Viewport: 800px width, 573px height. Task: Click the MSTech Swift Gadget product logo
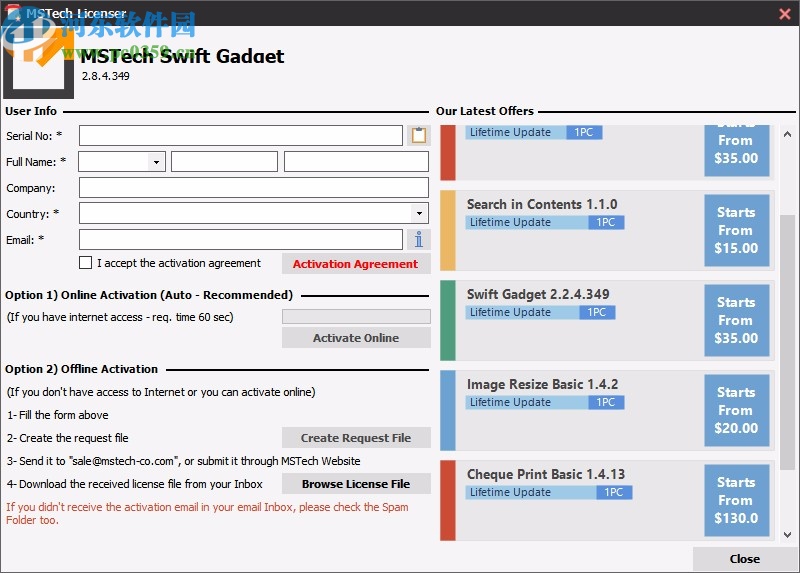click(39, 64)
